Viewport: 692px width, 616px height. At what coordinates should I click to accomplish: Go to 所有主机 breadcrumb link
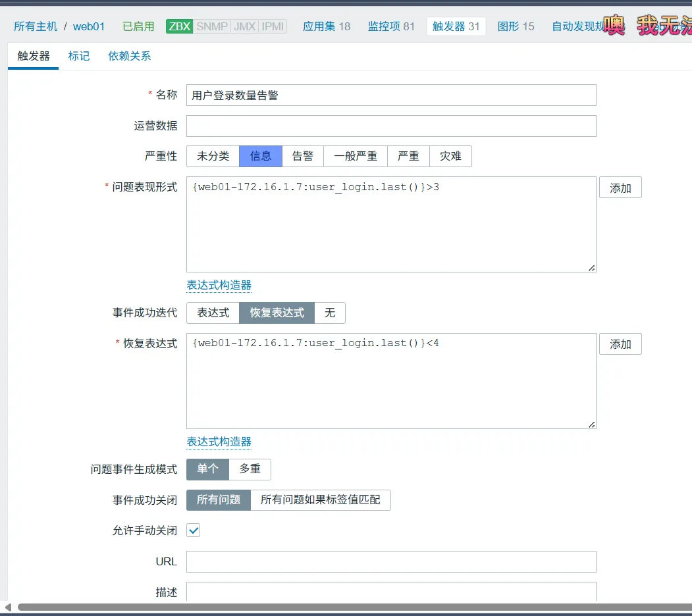(36, 26)
